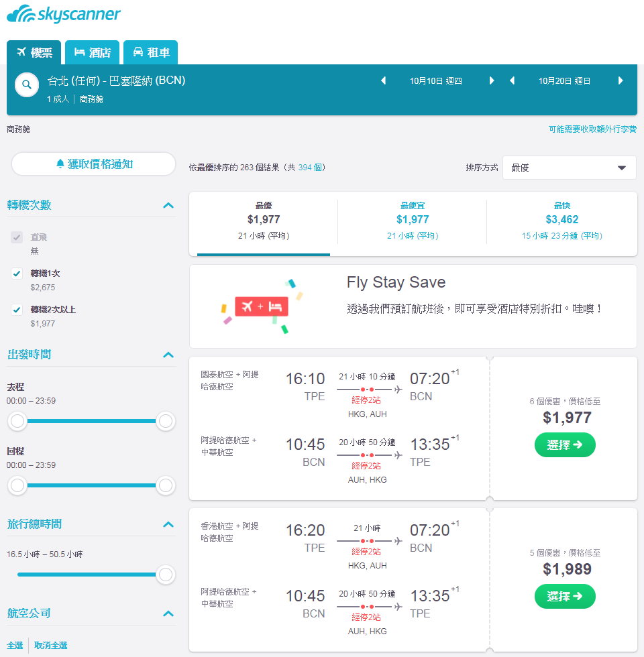Go to next return date arrow
Viewport: 644px width, 657px height.
click(x=621, y=81)
